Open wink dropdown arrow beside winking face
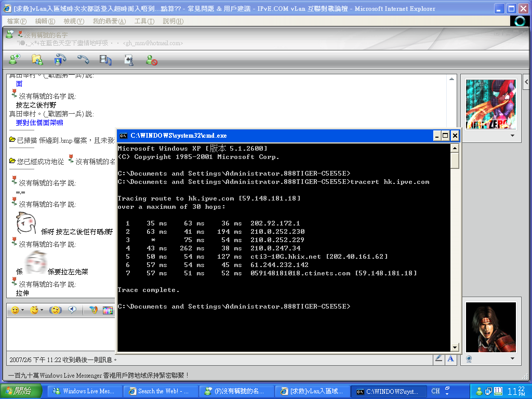 (42, 310)
